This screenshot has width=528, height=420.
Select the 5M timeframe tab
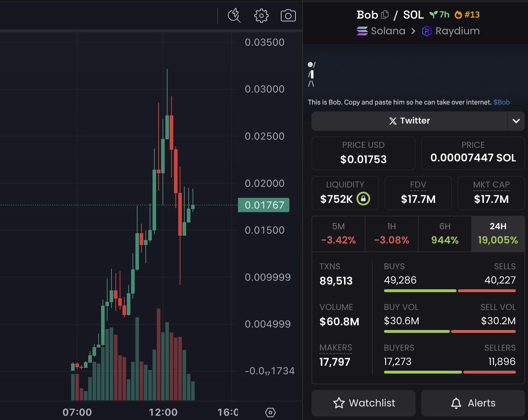[338, 234]
